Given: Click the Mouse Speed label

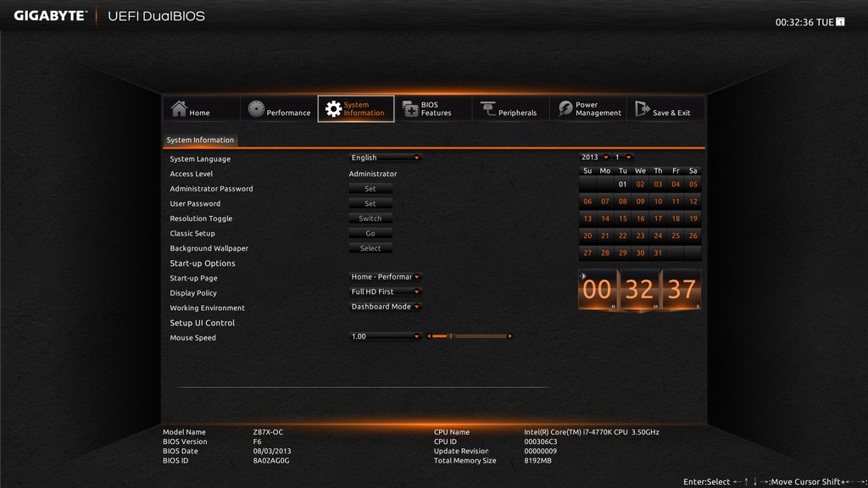Looking at the screenshot, I should click(x=192, y=337).
